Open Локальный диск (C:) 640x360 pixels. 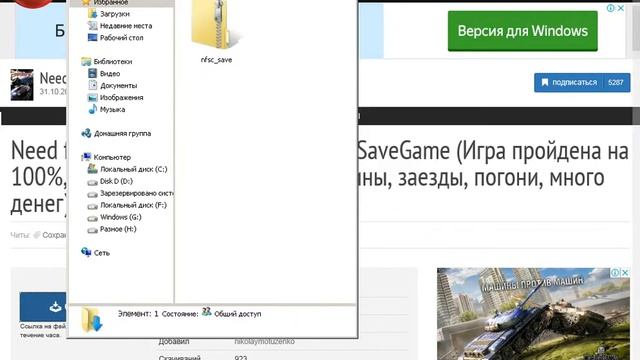[x=133, y=169]
